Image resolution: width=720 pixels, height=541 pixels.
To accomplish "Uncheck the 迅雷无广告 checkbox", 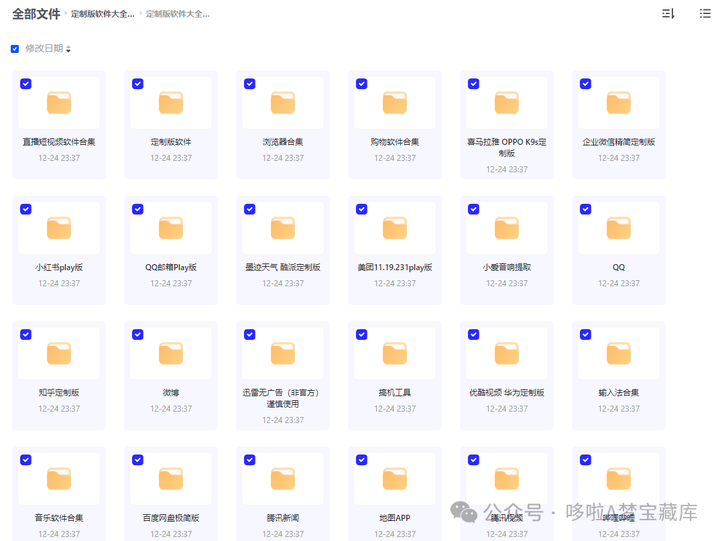I will click(x=250, y=334).
